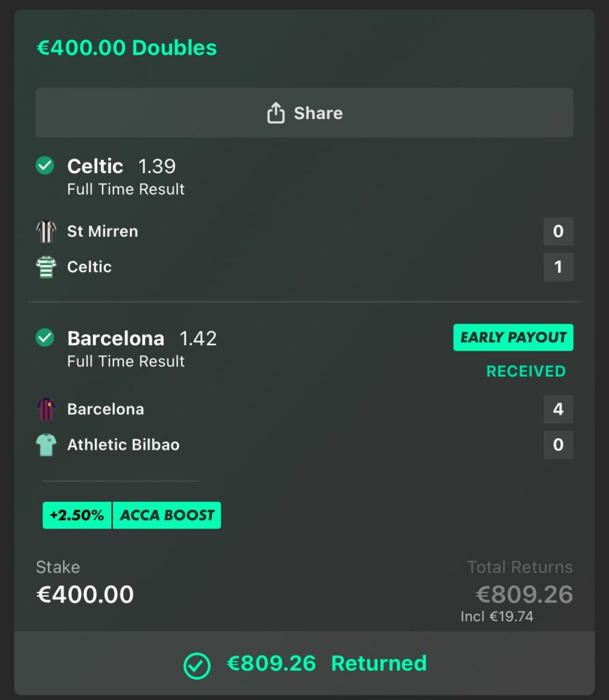Click the €809.26 Returned bar

click(x=304, y=663)
